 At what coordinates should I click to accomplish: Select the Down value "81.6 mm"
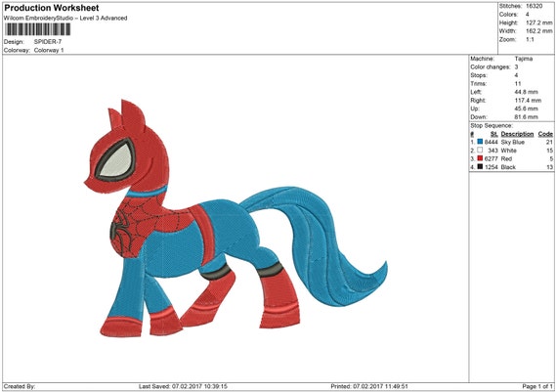pos(526,117)
